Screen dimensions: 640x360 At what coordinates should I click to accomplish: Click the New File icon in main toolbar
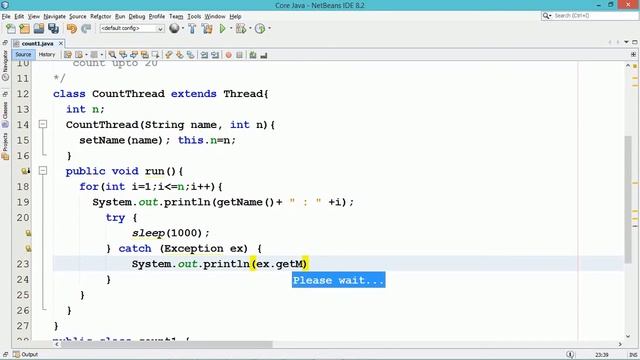11,29
